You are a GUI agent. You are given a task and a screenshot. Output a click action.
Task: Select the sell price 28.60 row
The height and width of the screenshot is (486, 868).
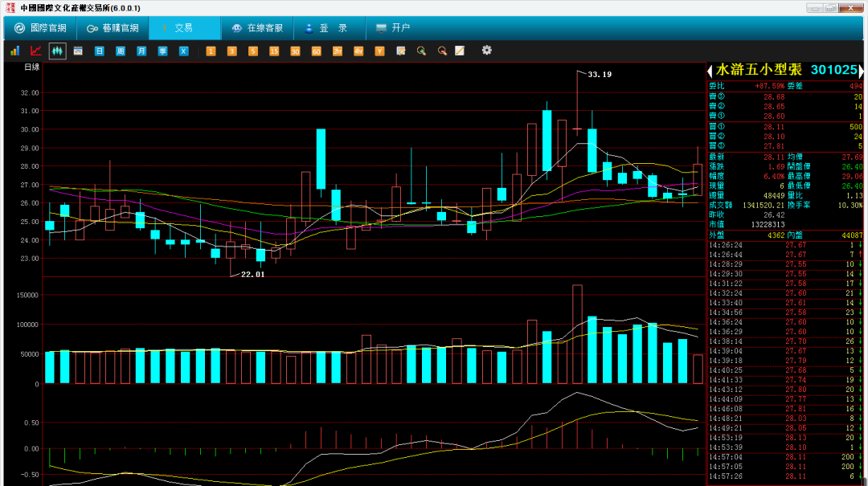[785, 116]
